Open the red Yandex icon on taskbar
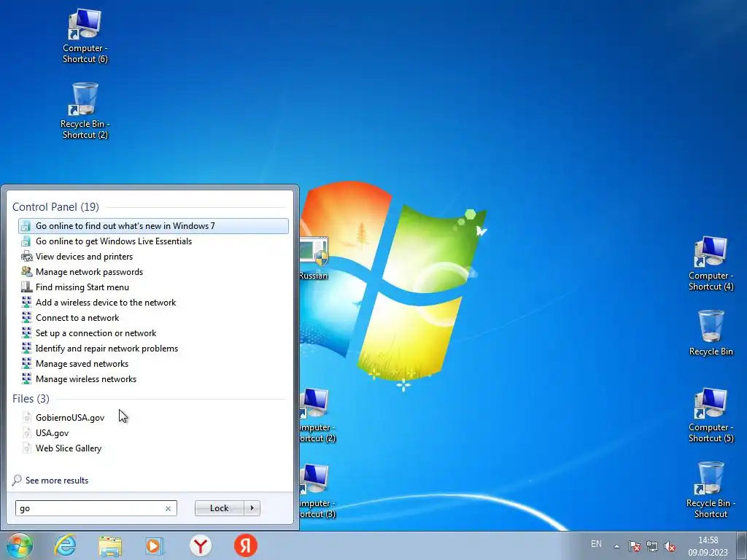The height and width of the screenshot is (560, 747). pos(246,545)
